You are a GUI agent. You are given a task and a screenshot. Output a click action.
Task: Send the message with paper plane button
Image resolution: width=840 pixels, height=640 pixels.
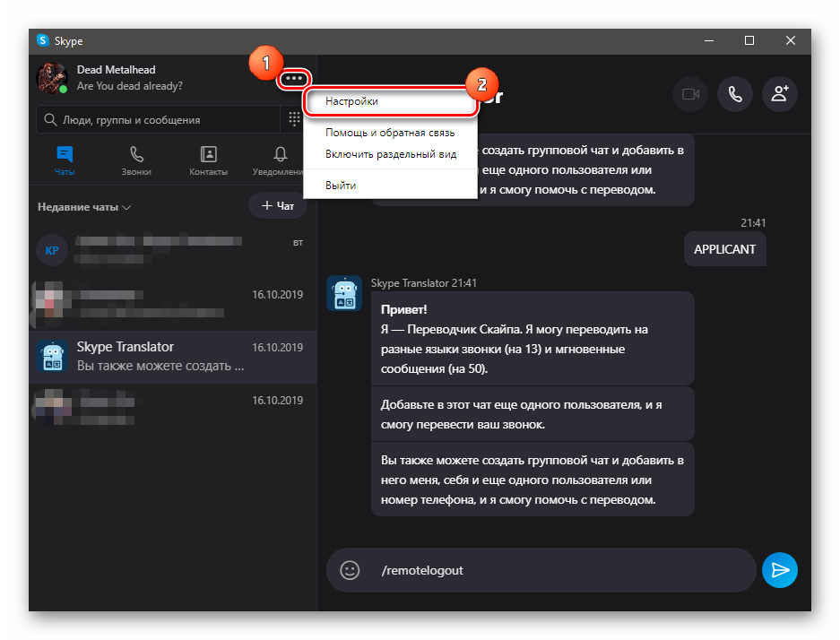(779, 570)
